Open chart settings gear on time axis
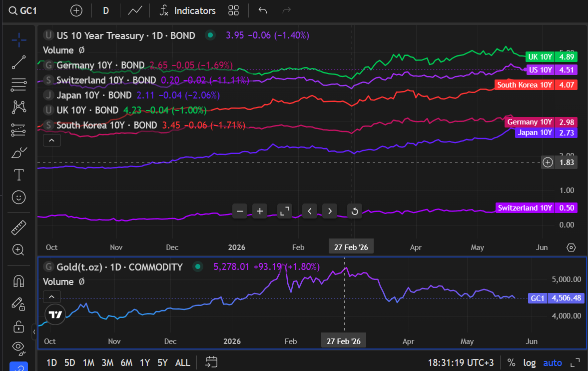 571,247
